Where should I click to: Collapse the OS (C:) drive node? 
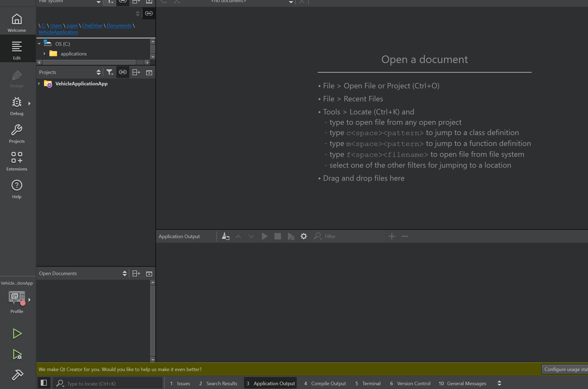39,44
